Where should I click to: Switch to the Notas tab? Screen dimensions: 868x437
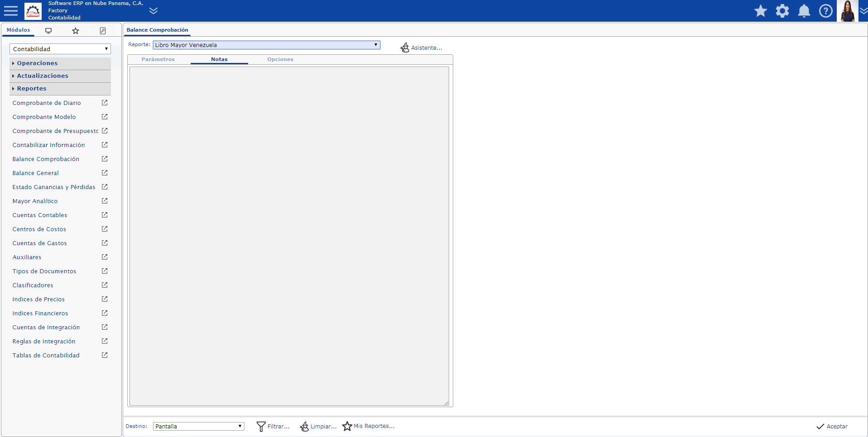click(x=219, y=59)
